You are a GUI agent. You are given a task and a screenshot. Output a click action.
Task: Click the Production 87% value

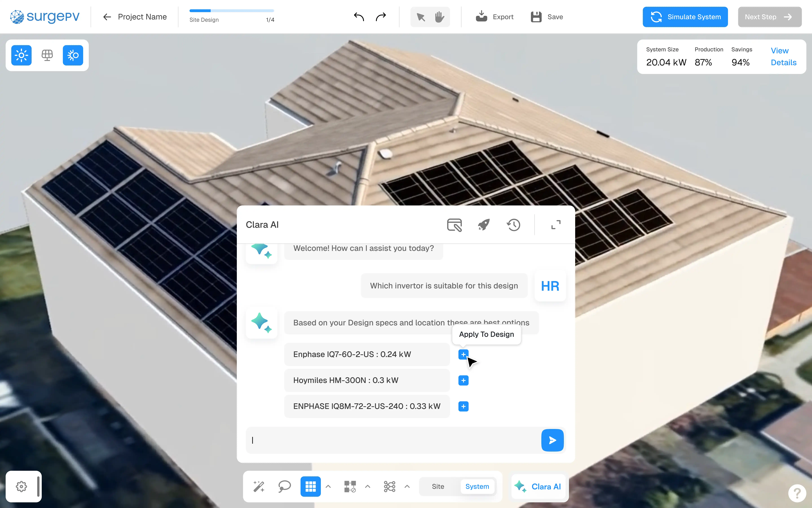703,63
